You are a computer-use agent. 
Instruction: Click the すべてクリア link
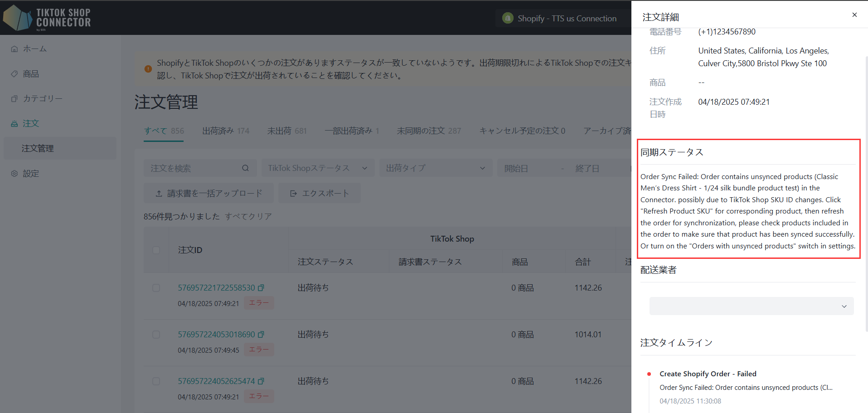point(248,217)
